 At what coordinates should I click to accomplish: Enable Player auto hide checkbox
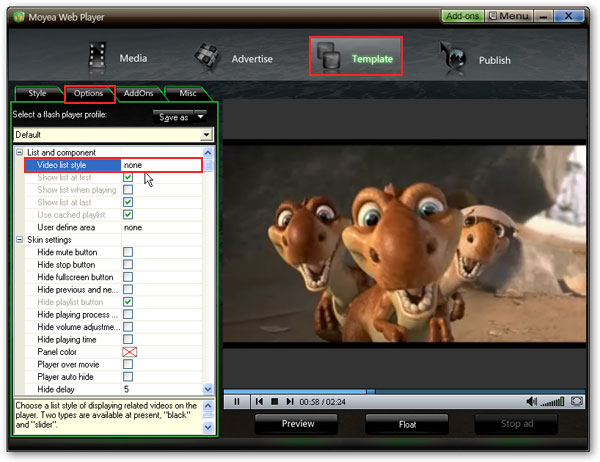128,377
